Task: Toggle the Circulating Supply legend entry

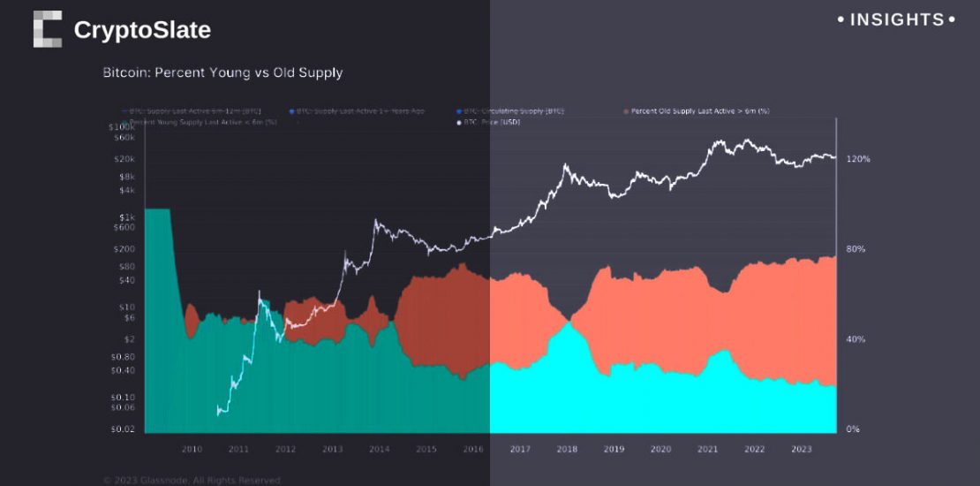Action: pos(514,111)
